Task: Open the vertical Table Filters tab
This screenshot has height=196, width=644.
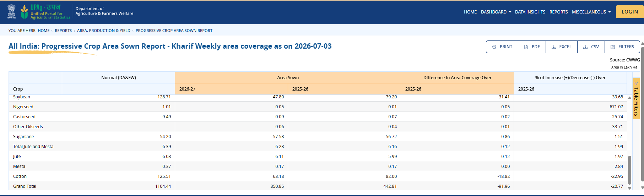Action: tap(636, 98)
